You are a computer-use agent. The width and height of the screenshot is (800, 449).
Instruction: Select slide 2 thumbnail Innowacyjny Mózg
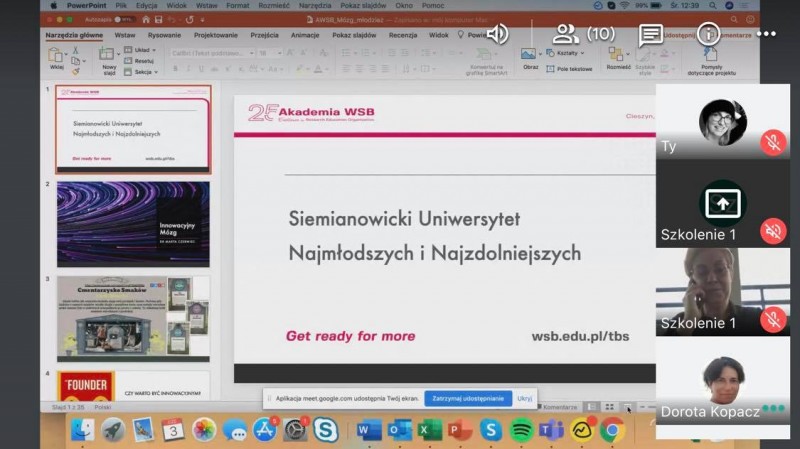pyautogui.click(x=133, y=224)
